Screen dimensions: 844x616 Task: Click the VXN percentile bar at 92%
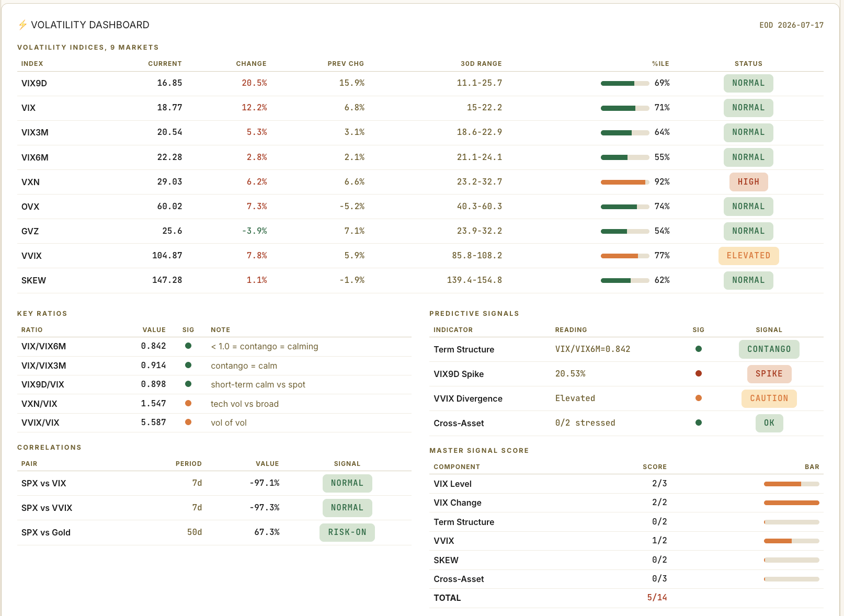[625, 182]
